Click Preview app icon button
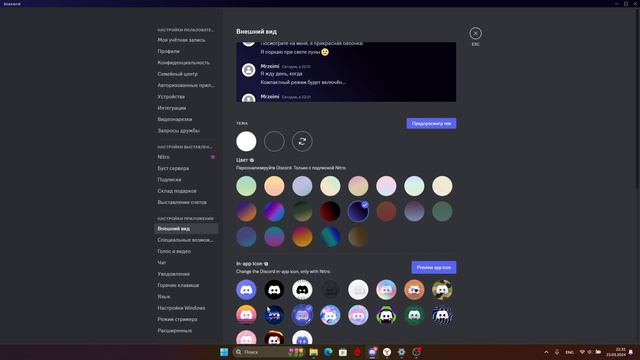Screen dimensions: 640x360 click(x=433, y=267)
